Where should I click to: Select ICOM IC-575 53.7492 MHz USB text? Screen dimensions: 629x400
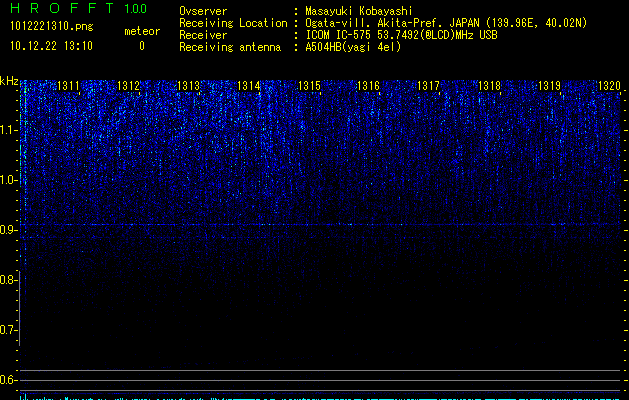click(x=401, y=35)
